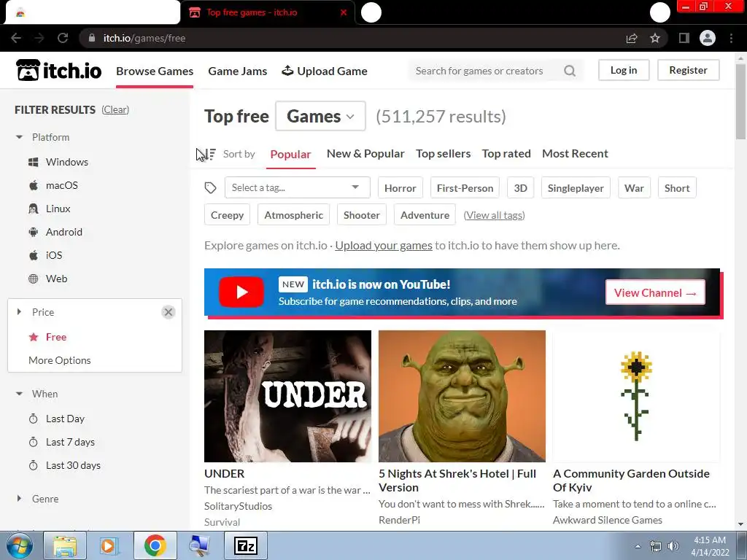
Task: Collapse the Platform filter section
Action: click(19, 137)
